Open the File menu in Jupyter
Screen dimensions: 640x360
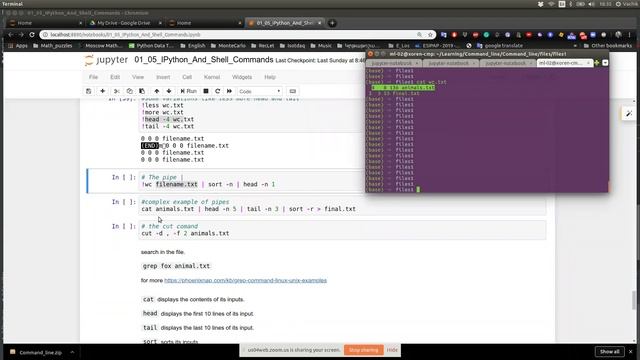pos(93,77)
